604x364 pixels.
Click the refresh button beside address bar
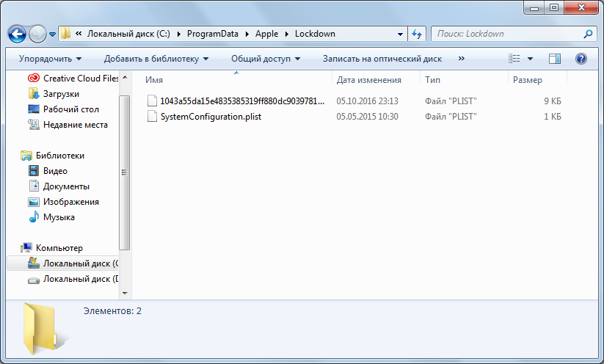pos(417,34)
